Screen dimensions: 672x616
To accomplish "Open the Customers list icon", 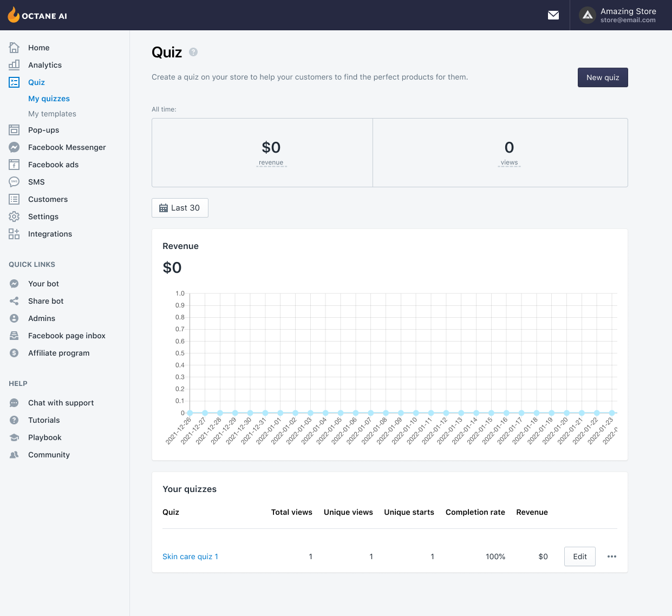I will tap(14, 199).
